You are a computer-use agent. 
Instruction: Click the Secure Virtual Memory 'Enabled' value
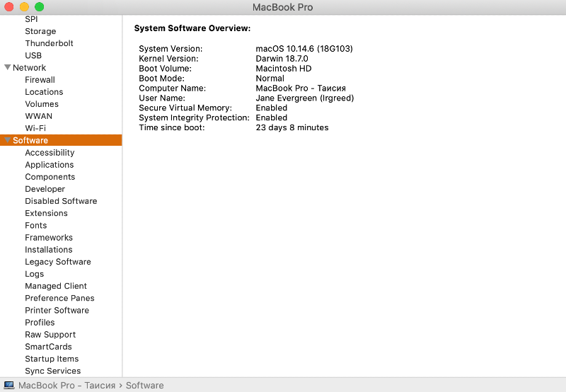tap(272, 108)
